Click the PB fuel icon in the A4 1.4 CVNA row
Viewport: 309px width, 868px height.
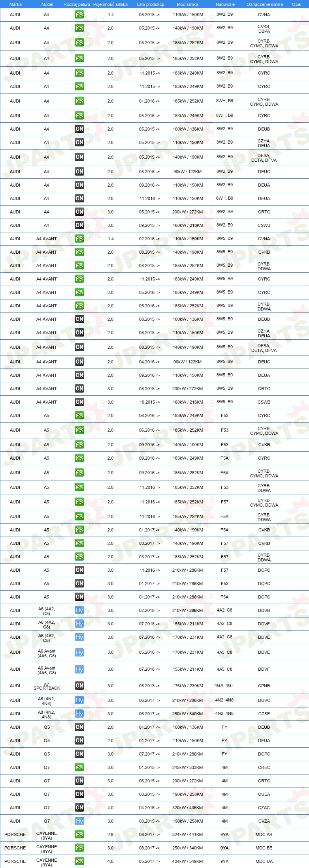[79, 15]
